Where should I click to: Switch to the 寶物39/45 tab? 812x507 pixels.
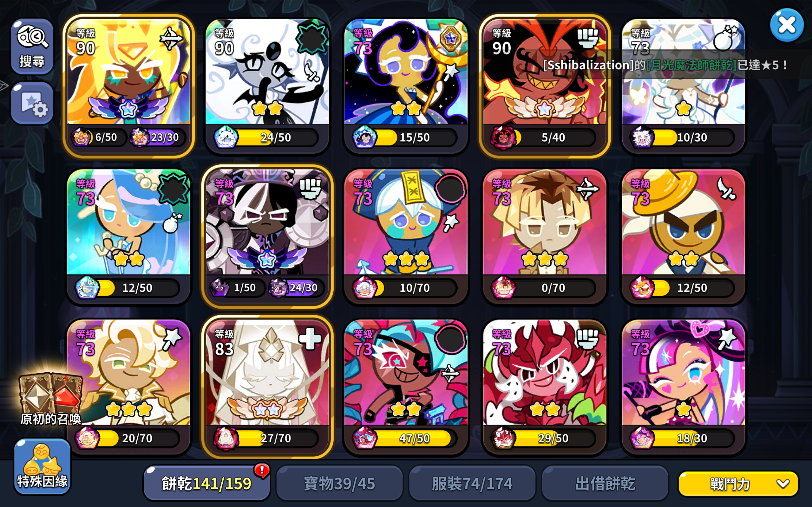tap(339, 483)
